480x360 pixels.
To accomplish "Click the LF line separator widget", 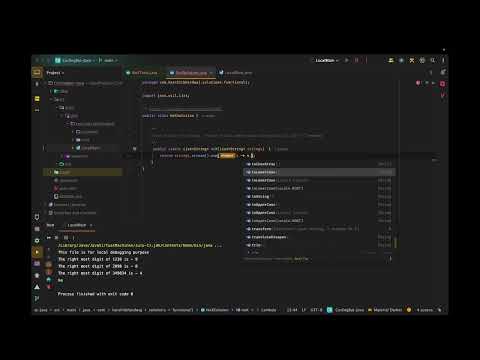I will (304, 310).
